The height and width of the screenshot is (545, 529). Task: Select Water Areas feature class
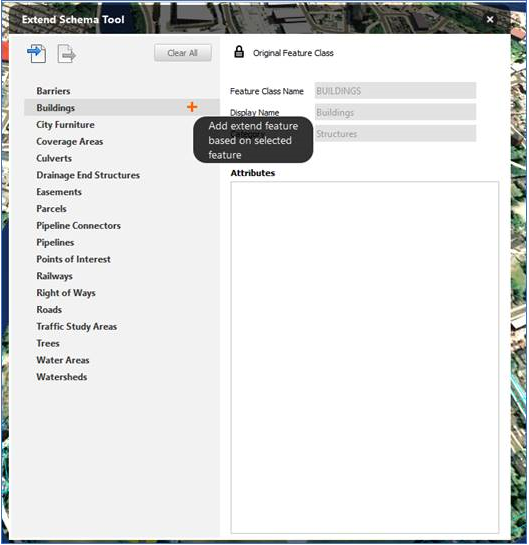pyautogui.click(x=63, y=360)
